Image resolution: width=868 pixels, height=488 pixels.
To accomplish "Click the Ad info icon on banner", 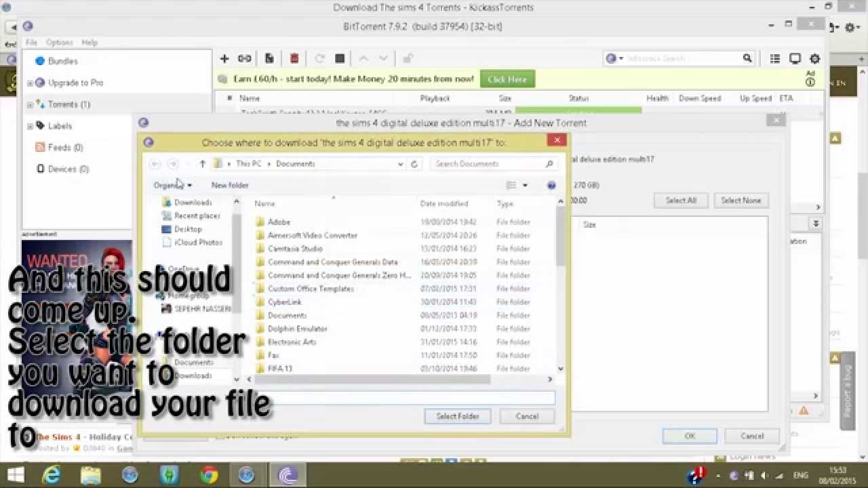I will [810, 82].
